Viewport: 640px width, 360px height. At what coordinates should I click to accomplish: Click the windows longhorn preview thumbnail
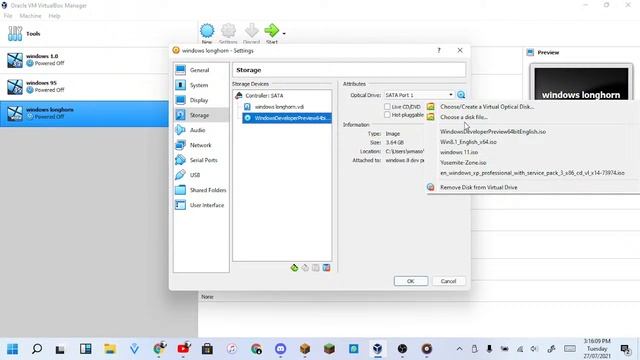581,83
